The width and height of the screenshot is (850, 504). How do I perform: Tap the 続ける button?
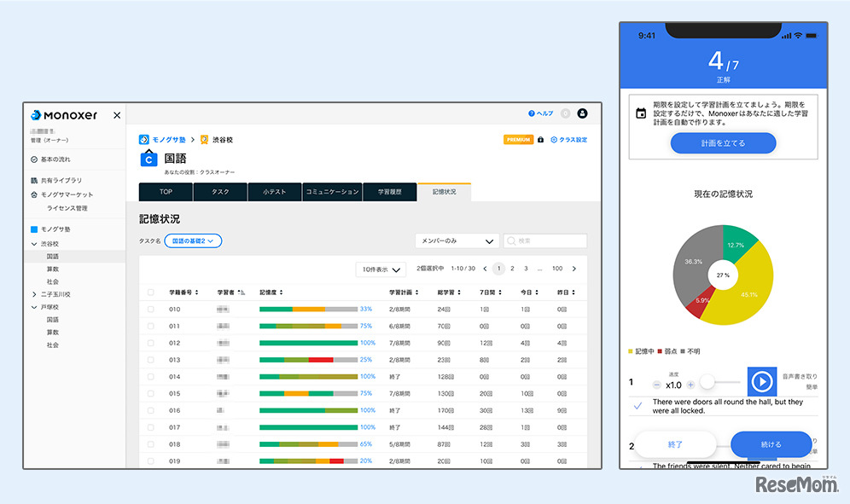tap(771, 444)
